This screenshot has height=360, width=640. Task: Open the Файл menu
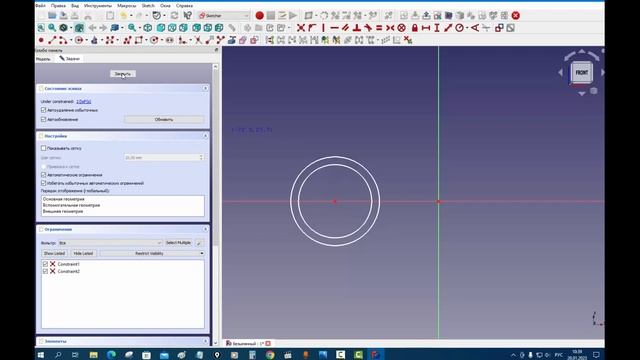[x=40, y=6]
